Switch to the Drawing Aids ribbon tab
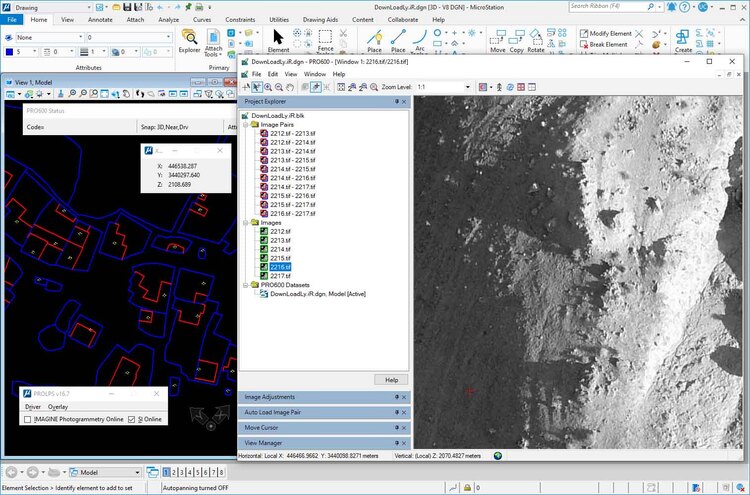 pyautogui.click(x=323, y=19)
